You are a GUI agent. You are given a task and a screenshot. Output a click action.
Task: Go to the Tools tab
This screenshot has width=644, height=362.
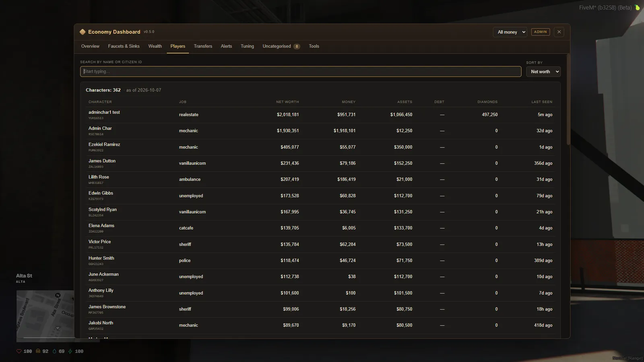[x=314, y=46]
